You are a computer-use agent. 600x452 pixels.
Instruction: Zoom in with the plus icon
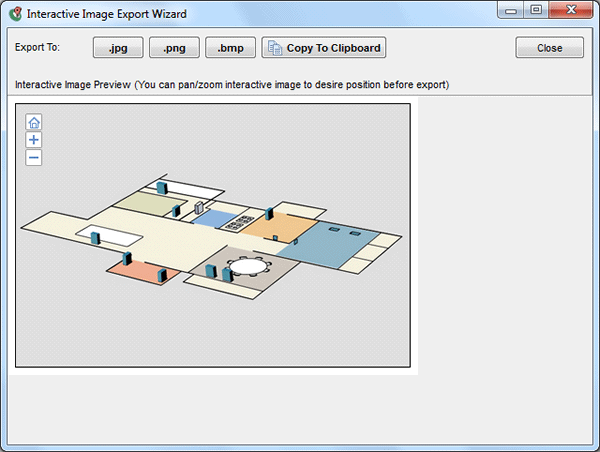point(34,140)
